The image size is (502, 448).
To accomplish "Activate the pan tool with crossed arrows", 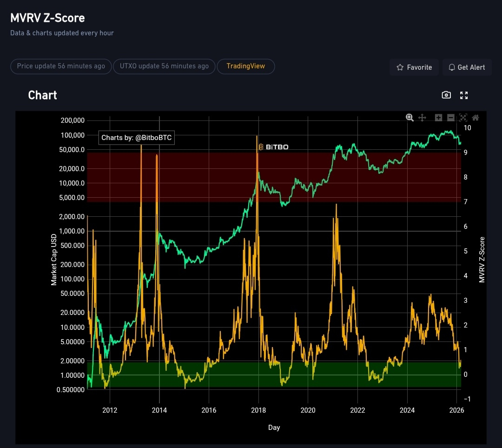I will click(422, 118).
